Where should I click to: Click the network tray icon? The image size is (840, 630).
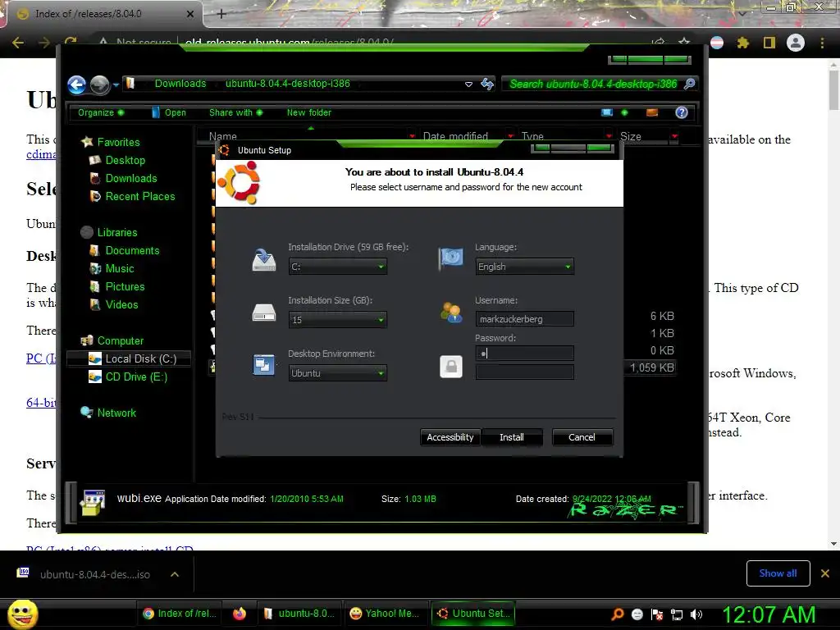(677, 614)
